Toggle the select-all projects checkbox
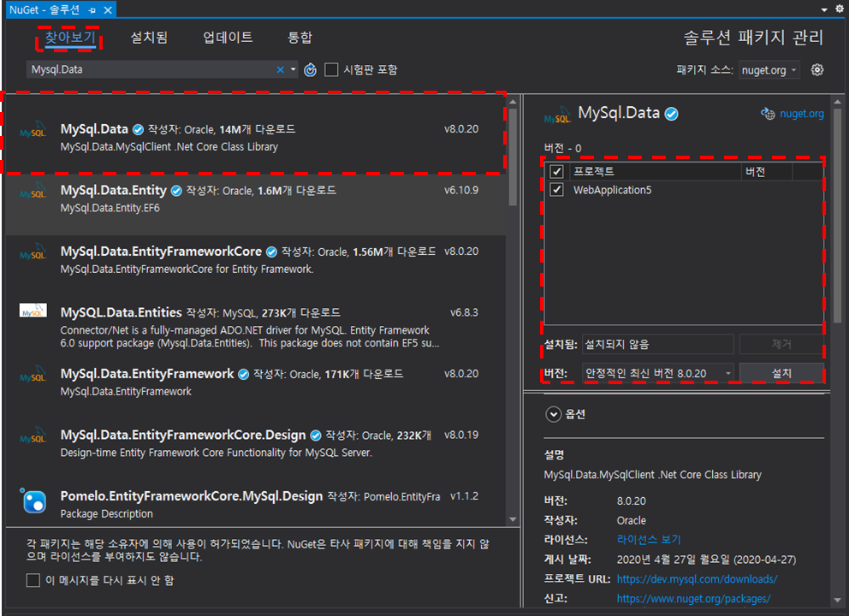The width and height of the screenshot is (849, 616). click(x=556, y=172)
